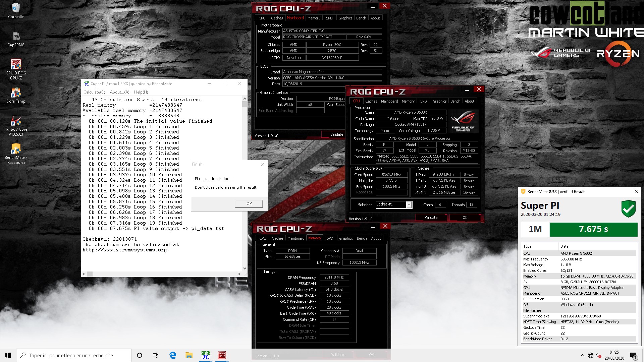Click the Super PI vertical scrollbar up arrow

[x=245, y=99]
